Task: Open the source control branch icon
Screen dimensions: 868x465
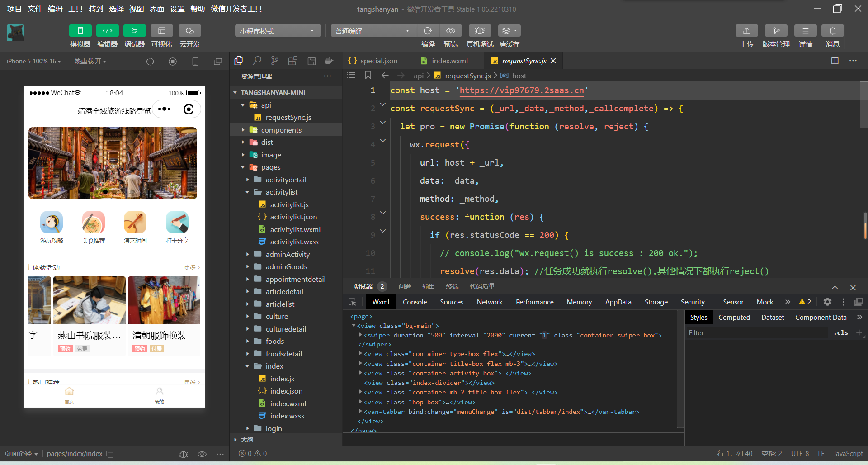Action: (x=275, y=61)
